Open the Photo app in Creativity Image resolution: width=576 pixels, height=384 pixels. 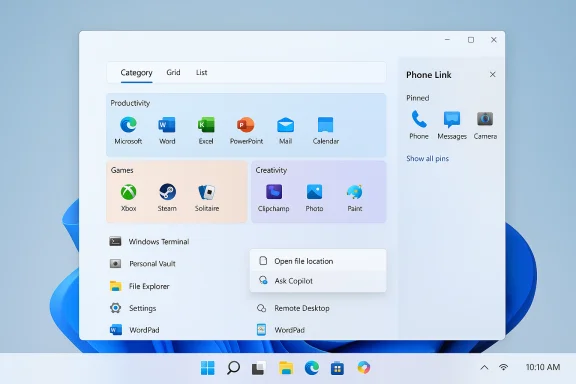point(314,198)
